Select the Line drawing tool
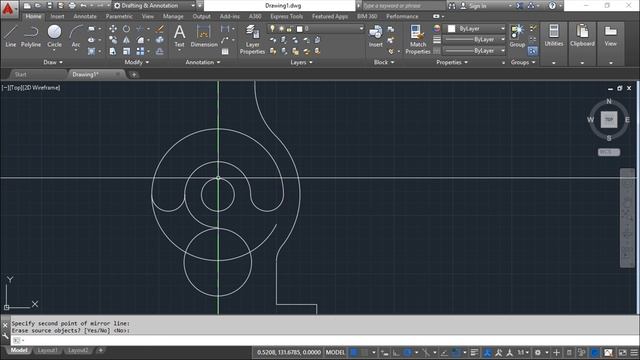 (x=11, y=36)
